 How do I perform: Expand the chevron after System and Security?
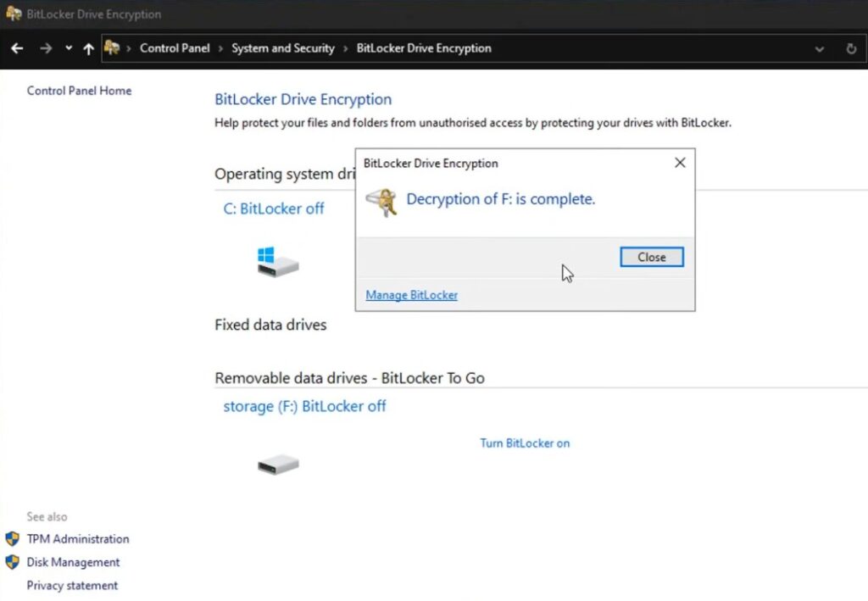point(346,48)
